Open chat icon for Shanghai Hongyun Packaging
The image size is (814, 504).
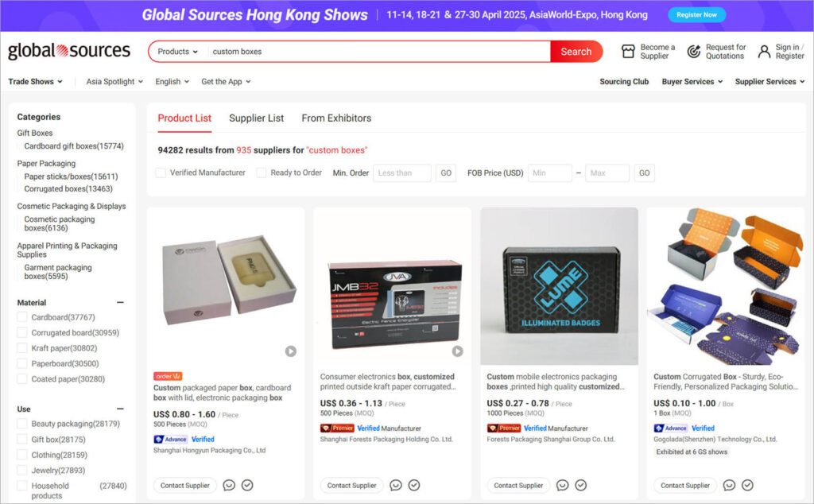(x=229, y=485)
